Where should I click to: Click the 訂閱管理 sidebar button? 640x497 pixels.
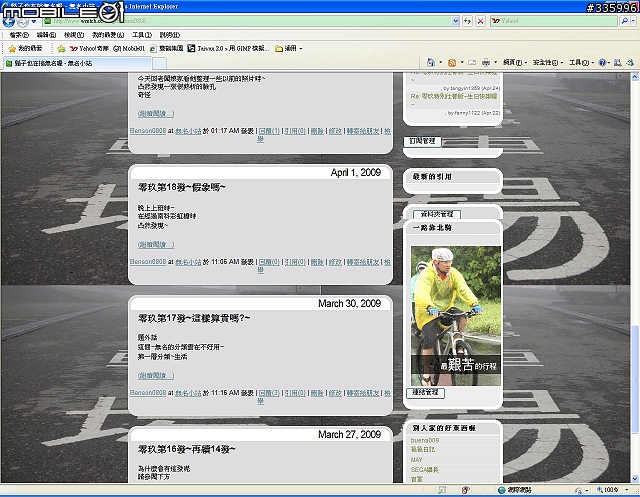[x=422, y=141]
